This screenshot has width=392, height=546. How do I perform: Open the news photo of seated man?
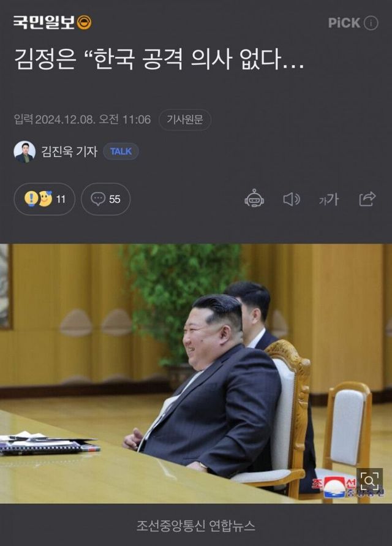(x=196, y=374)
